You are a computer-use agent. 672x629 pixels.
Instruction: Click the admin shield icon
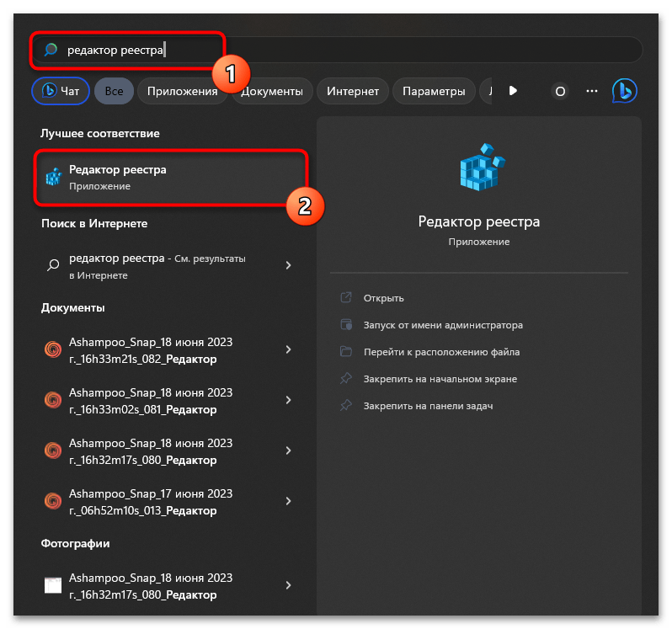coord(346,324)
